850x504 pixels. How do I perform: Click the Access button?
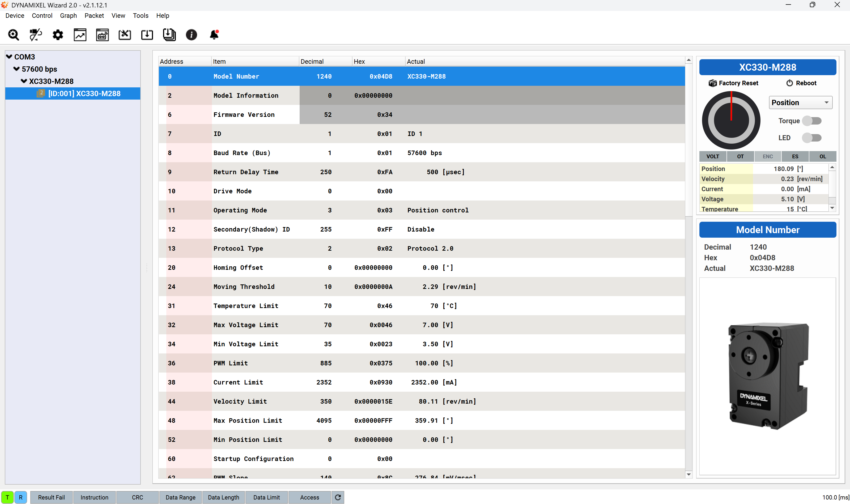tap(309, 497)
